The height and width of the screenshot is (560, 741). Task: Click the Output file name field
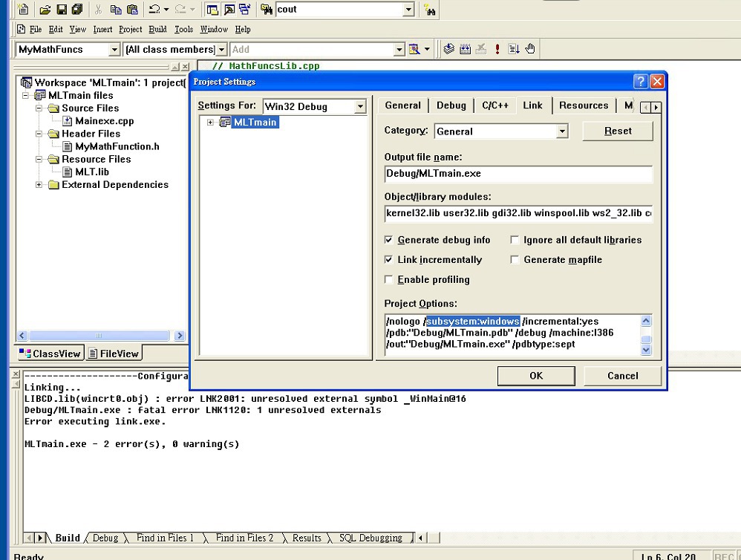pyautogui.click(x=518, y=174)
